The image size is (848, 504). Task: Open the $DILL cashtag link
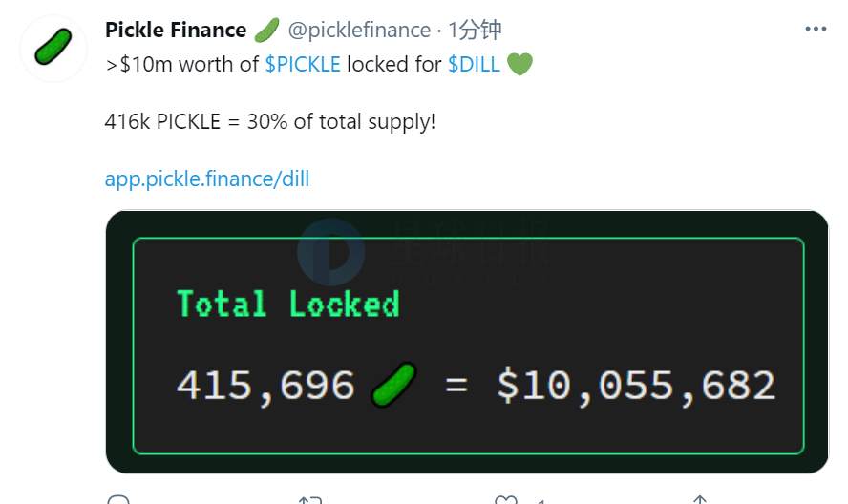click(x=474, y=64)
